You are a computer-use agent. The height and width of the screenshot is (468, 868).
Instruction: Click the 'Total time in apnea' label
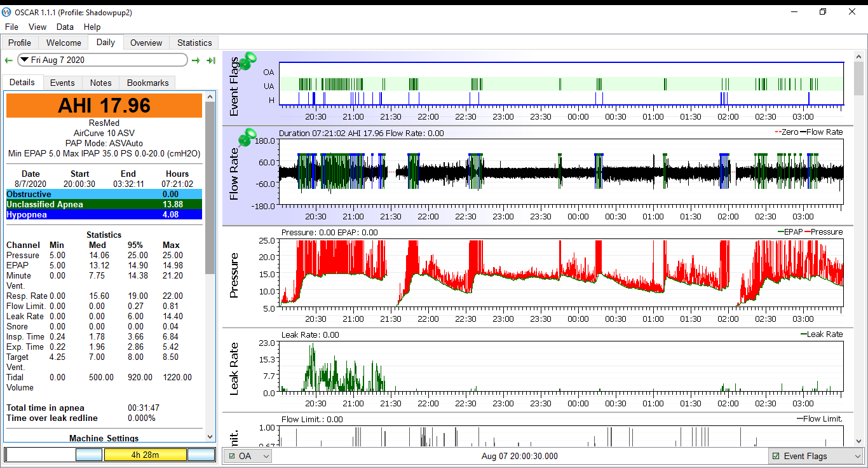click(x=46, y=408)
